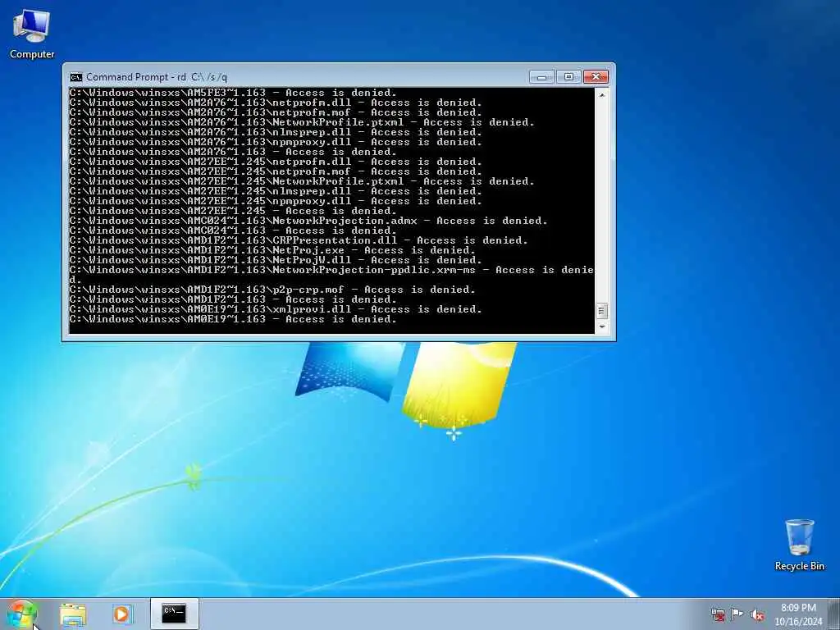This screenshot has width=840, height=630.
Task: Click the AM27EE~1.245\npmproxy.dll line
Action: click(x=276, y=201)
